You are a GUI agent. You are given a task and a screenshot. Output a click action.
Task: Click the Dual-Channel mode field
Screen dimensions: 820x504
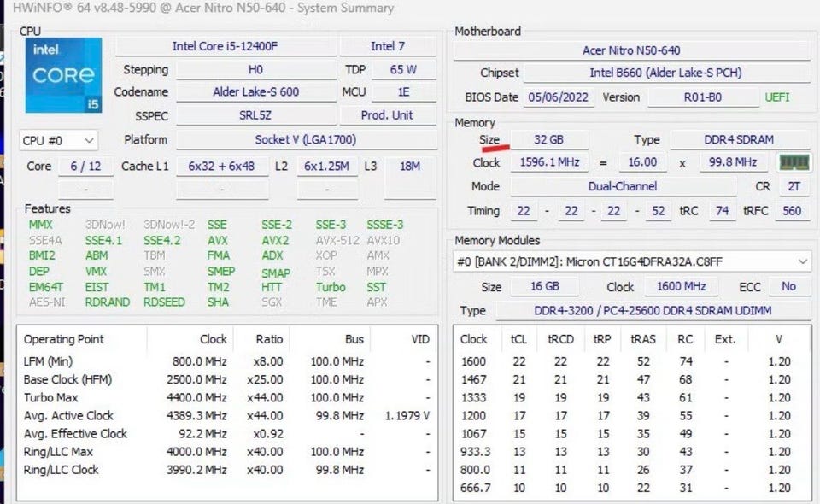coord(623,186)
